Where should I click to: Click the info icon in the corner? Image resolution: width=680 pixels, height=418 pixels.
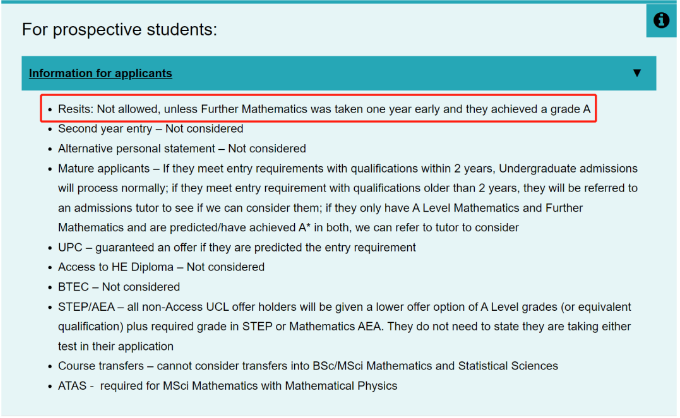(661, 20)
